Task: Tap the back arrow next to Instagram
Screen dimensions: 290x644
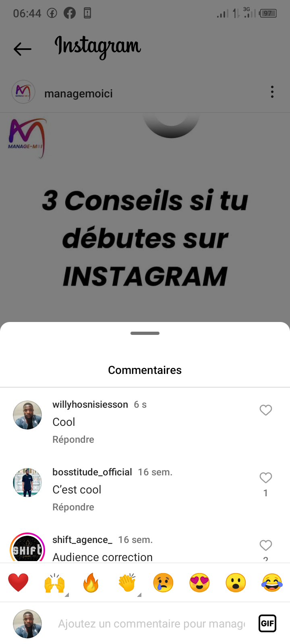Action: click(23, 49)
